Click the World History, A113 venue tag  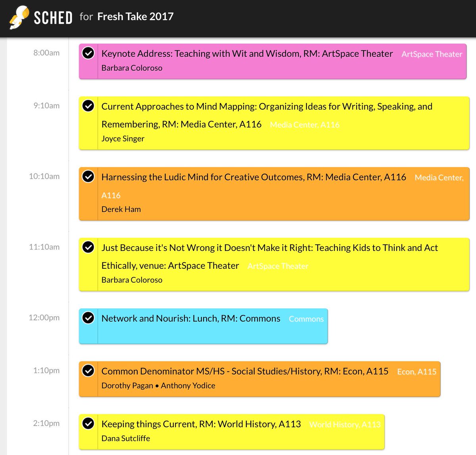[x=345, y=424]
